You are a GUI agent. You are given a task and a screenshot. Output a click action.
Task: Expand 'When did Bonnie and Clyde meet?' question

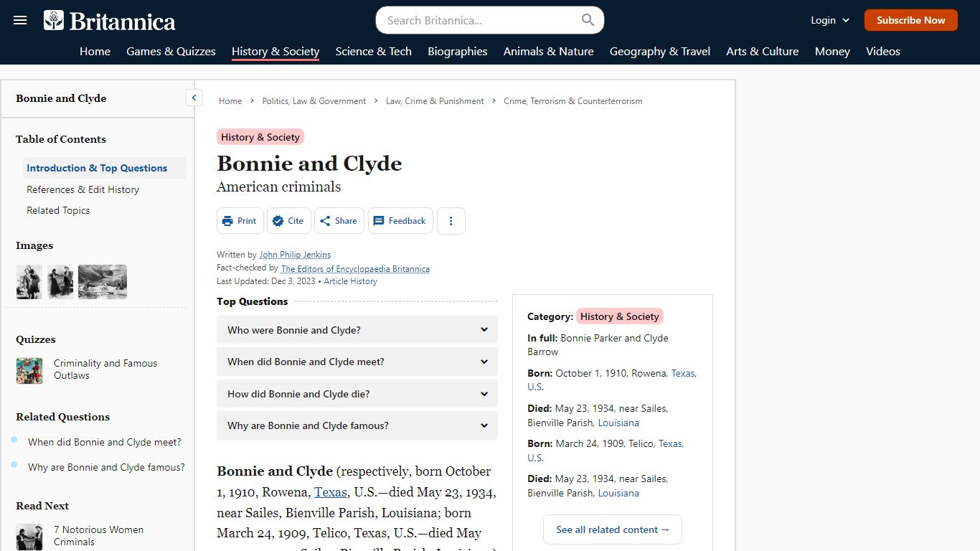click(x=357, y=362)
